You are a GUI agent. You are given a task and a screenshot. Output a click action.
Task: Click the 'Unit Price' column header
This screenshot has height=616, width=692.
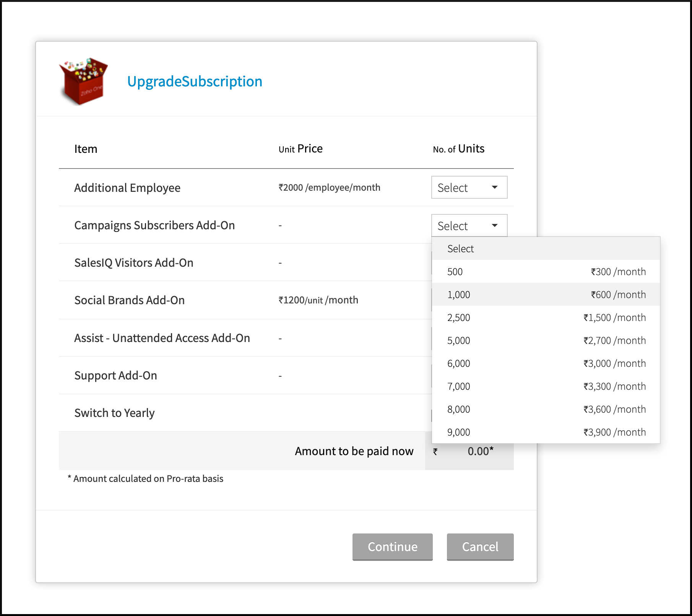click(x=301, y=149)
